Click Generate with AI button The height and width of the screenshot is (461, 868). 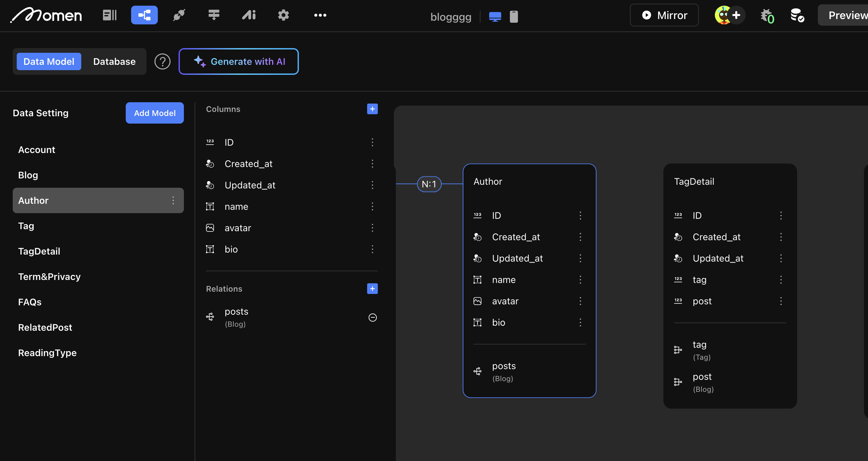[x=238, y=61]
